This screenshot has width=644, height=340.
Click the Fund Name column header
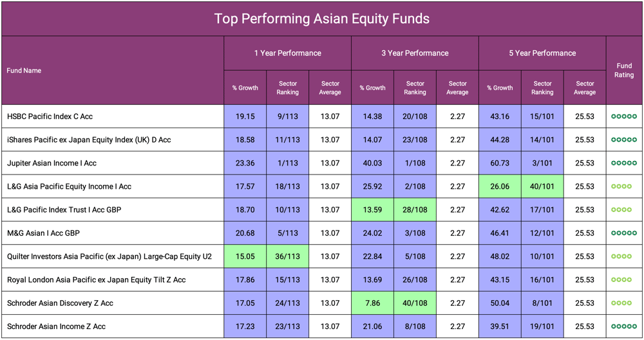click(x=24, y=70)
